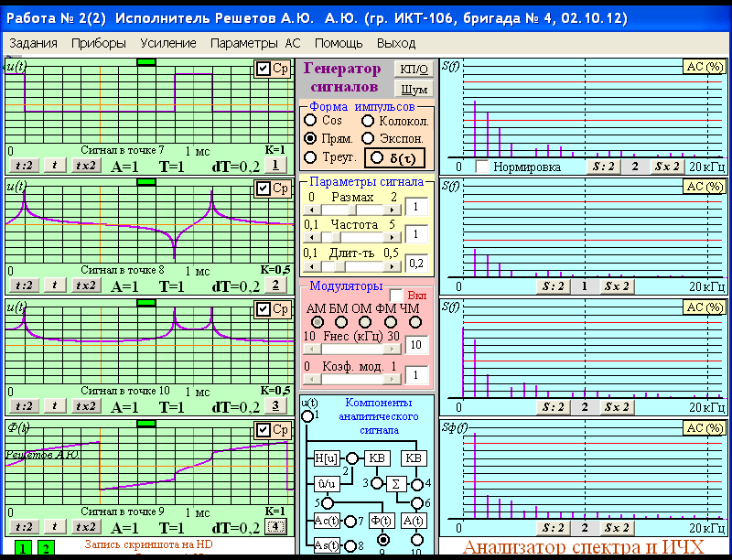Click the t:2 button under Сигнал в точке 9
Viewport: 732px width, 560px height.
tap(24, 527)
